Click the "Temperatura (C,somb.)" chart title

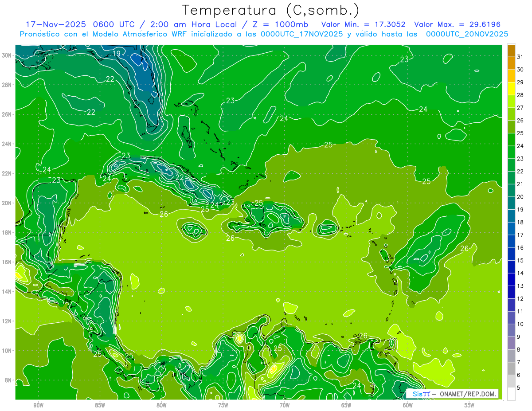point(271,11)
